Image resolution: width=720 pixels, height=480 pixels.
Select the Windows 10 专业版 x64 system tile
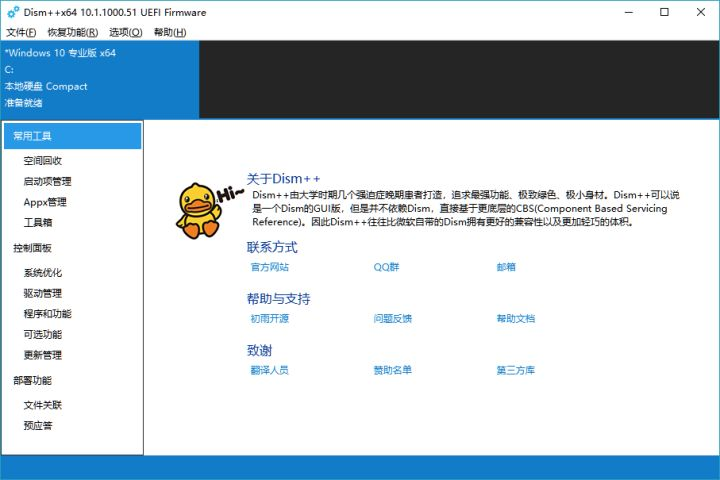(x=100, y=79)
